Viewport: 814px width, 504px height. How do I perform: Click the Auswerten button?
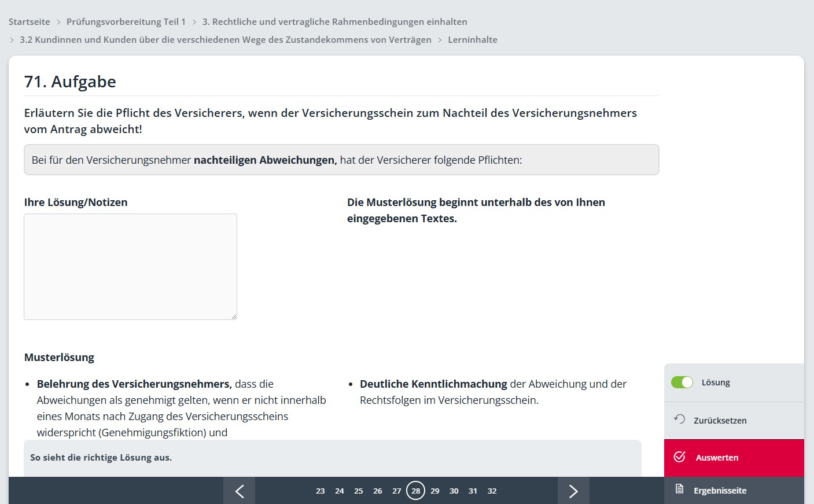[x=734, y=458]
